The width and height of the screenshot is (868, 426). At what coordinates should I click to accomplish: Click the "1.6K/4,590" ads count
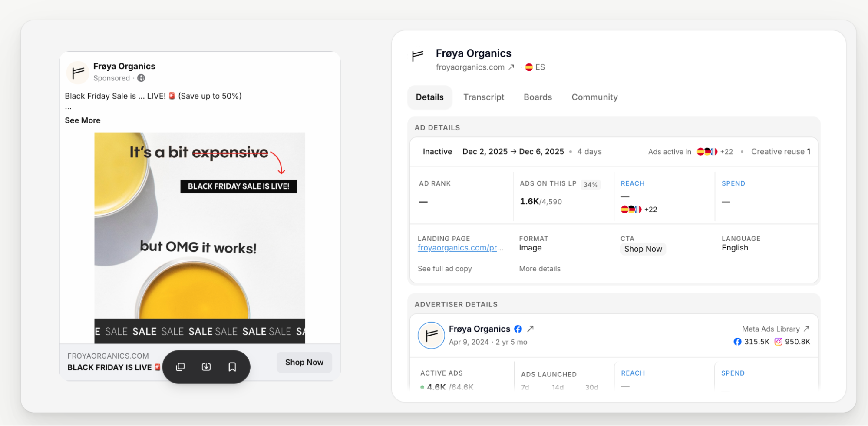541,202
